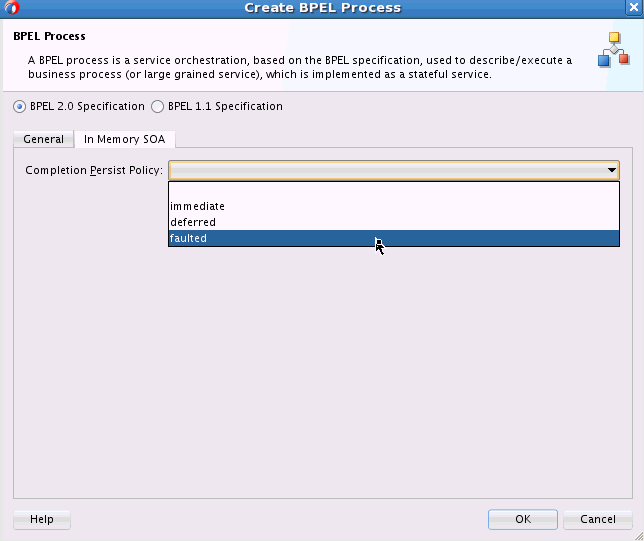Screen dimensions: 644x541
Task: Close the Create BPEL Process dialog
Action: (x=634, y=7)
